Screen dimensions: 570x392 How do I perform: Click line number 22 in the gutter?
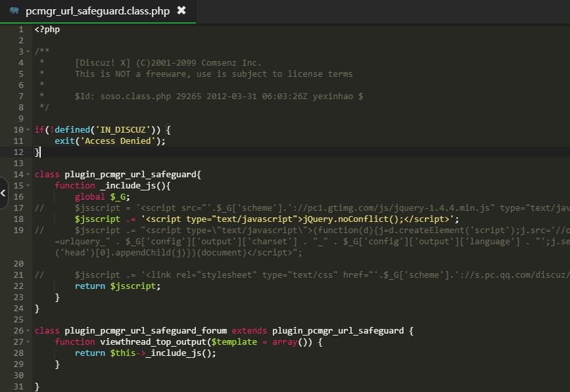pos(18,286)
